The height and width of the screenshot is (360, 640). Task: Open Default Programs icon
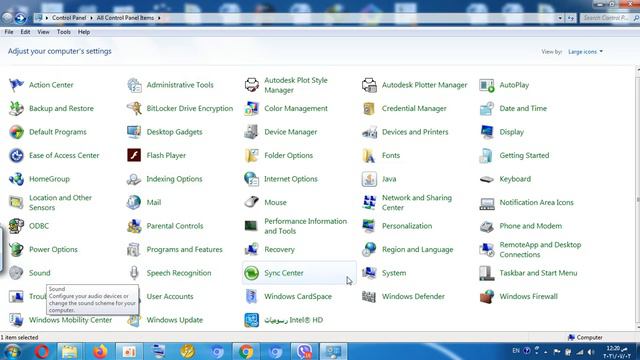pyautogui.click(x=16, y=132)
